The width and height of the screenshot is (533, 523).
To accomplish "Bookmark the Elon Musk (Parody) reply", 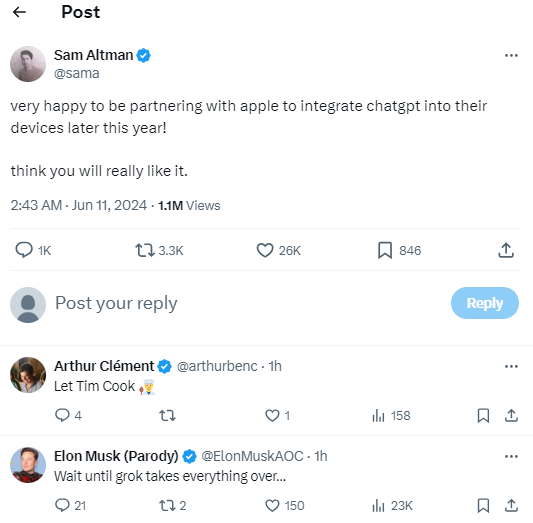I will pos(483,505).
